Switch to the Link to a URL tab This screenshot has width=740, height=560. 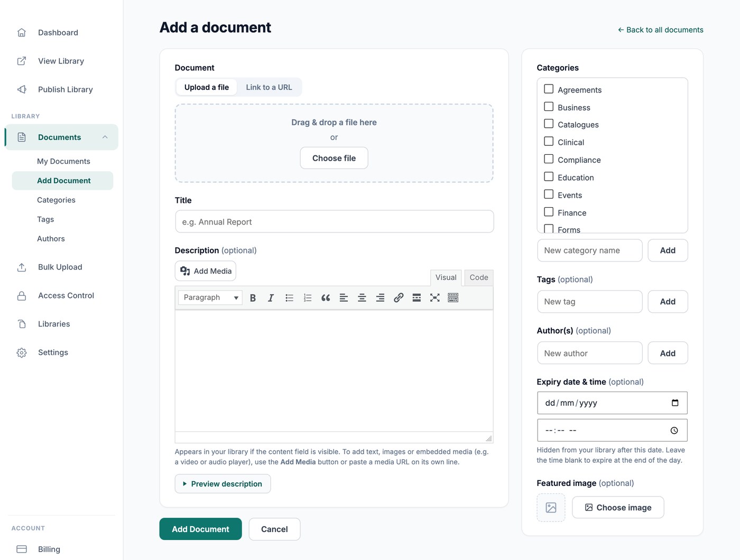click(269, 88)
